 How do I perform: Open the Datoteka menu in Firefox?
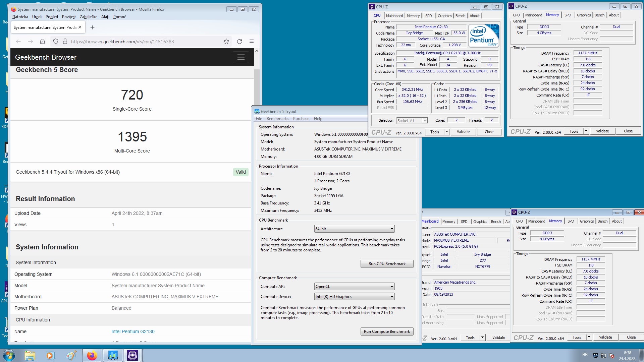(x=20, y=17)
